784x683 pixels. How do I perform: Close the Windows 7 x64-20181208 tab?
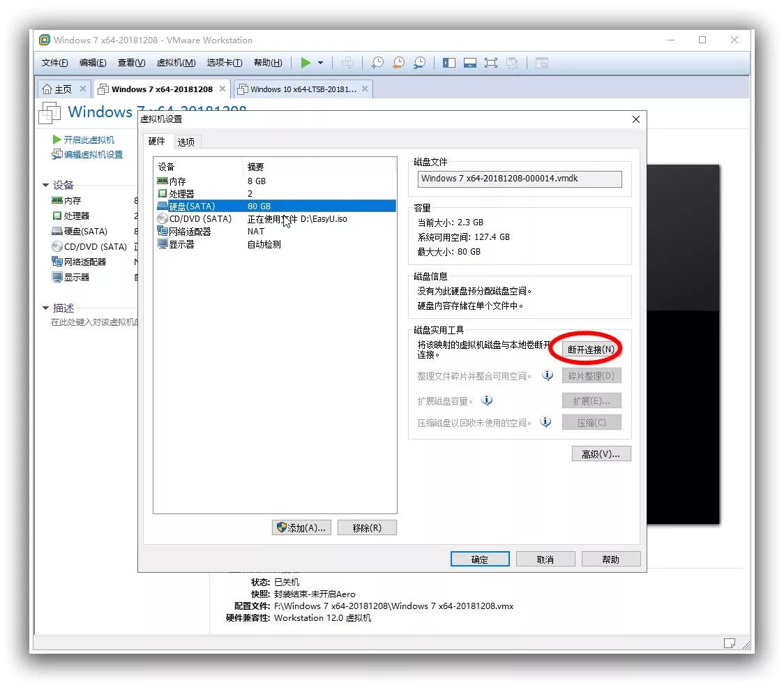tap(223, 89)
